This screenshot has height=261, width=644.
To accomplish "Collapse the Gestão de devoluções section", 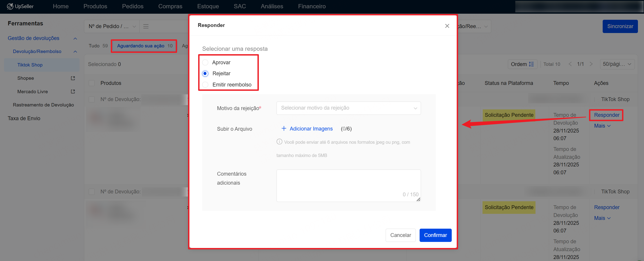I will point(75,38).
